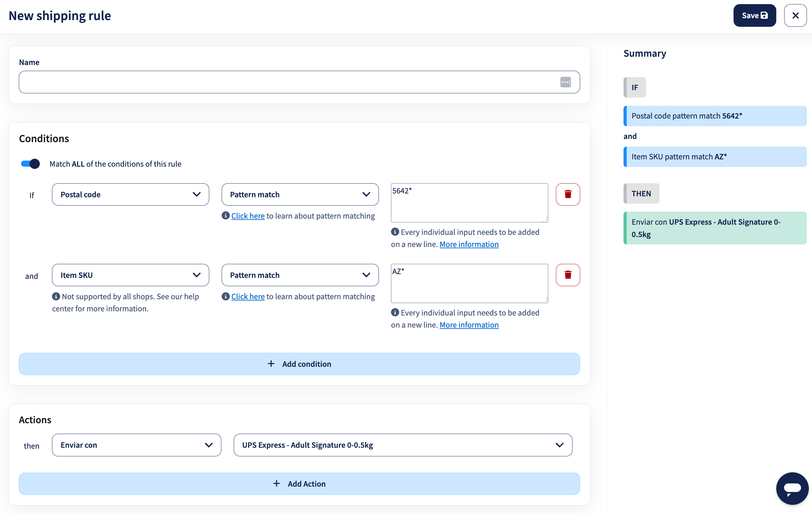Viewport: 812px width, 515px height.
Task: Click the info icon about shops not supporting Item SKU
Action: tap(55, 296)
